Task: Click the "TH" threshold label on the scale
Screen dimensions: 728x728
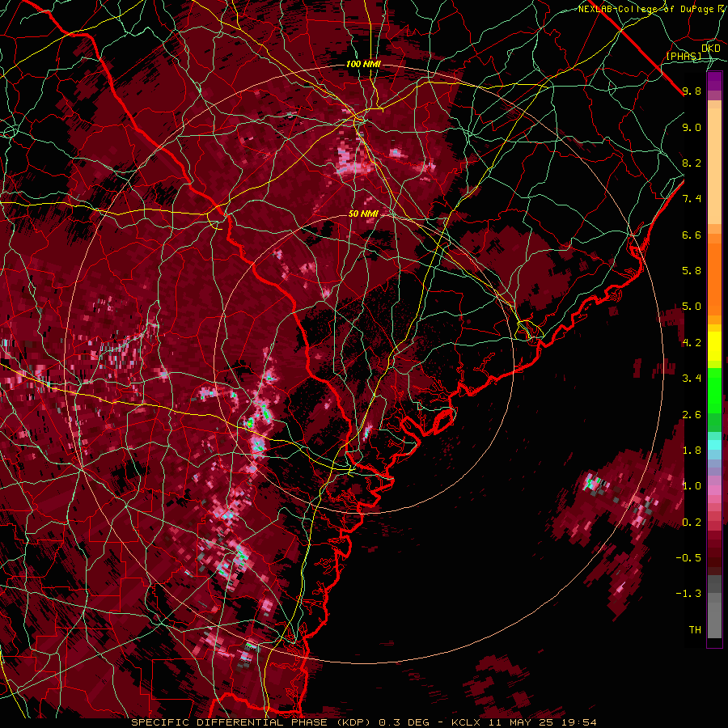Action: click(x=695, y=630)
